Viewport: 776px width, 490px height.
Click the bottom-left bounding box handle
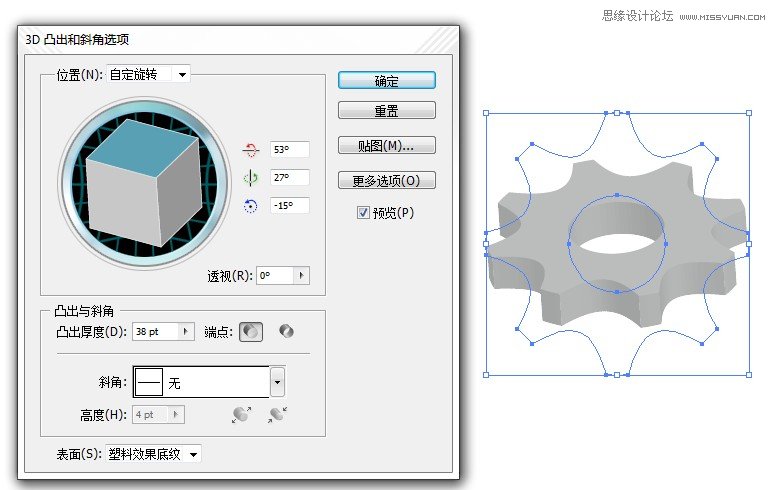[486, 375]
